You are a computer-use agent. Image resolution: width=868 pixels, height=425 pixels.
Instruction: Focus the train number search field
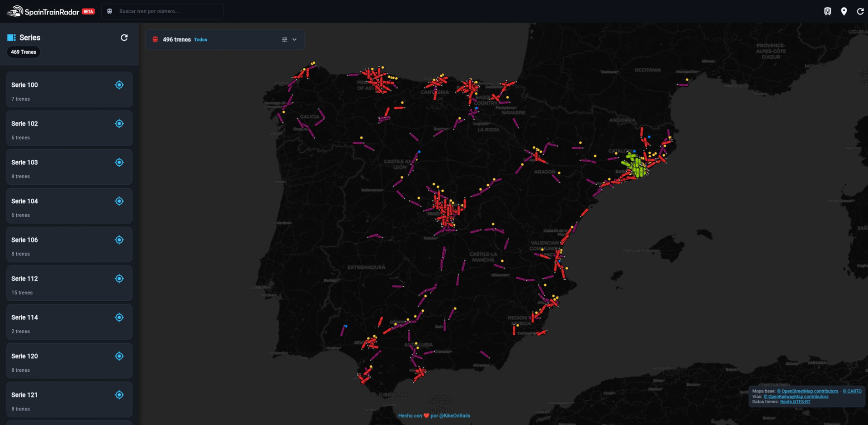pos(163,11)
